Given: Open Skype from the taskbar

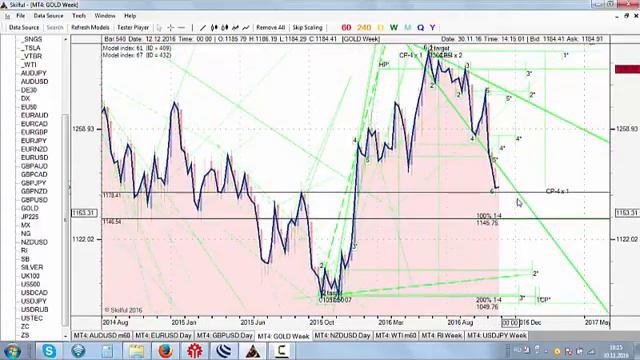Looking at the screenshot, I should [49, 351].
